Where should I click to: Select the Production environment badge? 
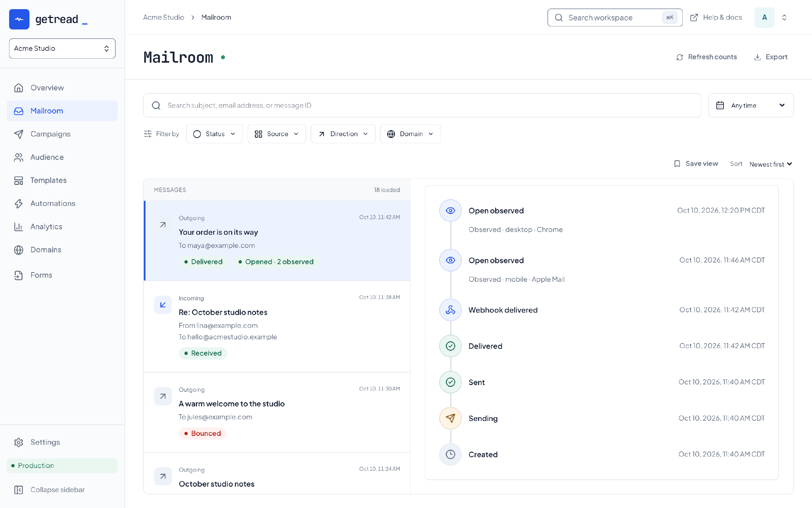coord(62,466)
